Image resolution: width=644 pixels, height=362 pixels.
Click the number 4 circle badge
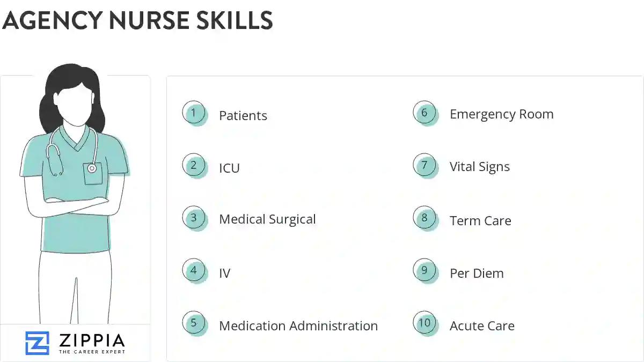(194, 271)
